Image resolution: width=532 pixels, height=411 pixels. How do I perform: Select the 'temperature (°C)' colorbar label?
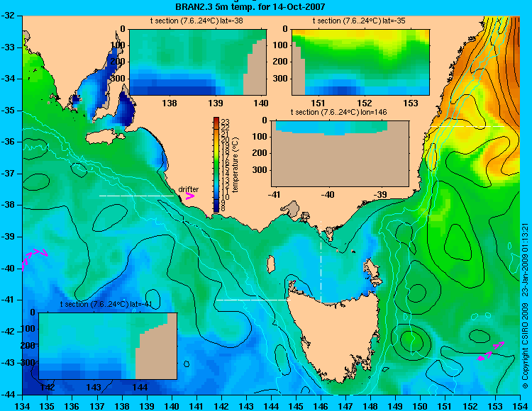(x=235, y=164)
